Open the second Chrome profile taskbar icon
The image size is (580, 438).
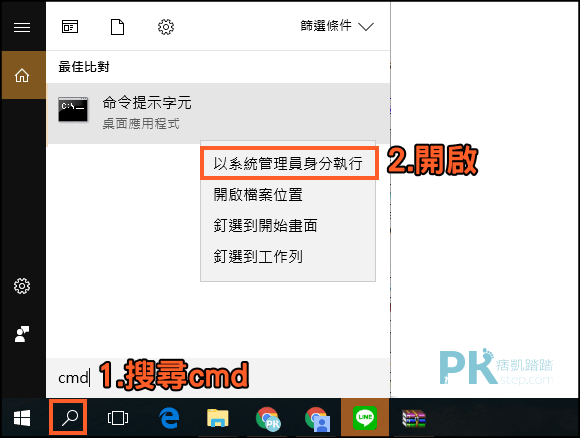[317, 419]
